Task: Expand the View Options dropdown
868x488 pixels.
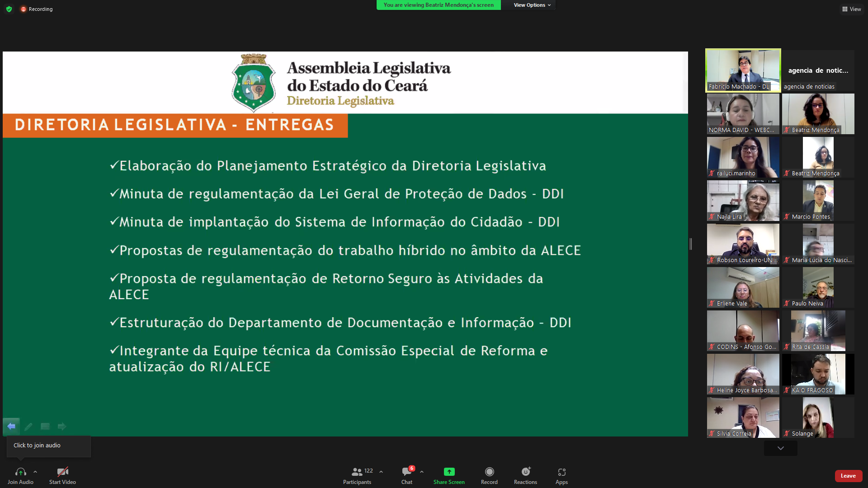Action: click(532, 5)
